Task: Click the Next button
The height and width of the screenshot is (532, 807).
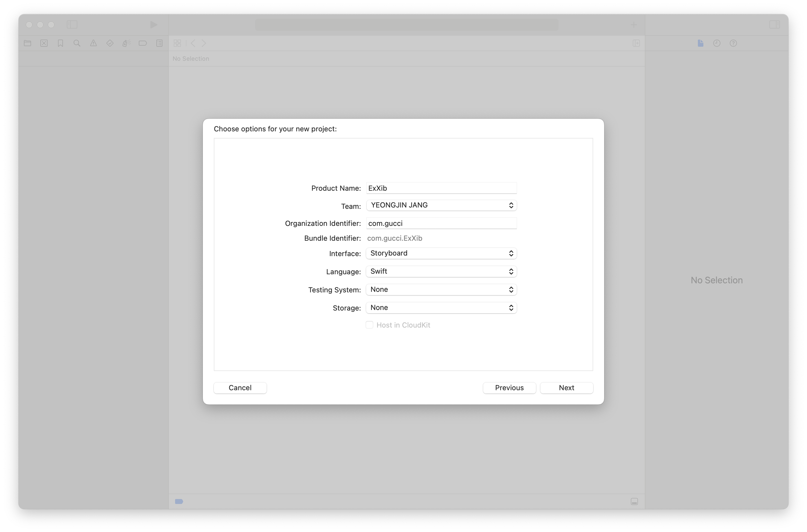Action: [x=566, y=388]
